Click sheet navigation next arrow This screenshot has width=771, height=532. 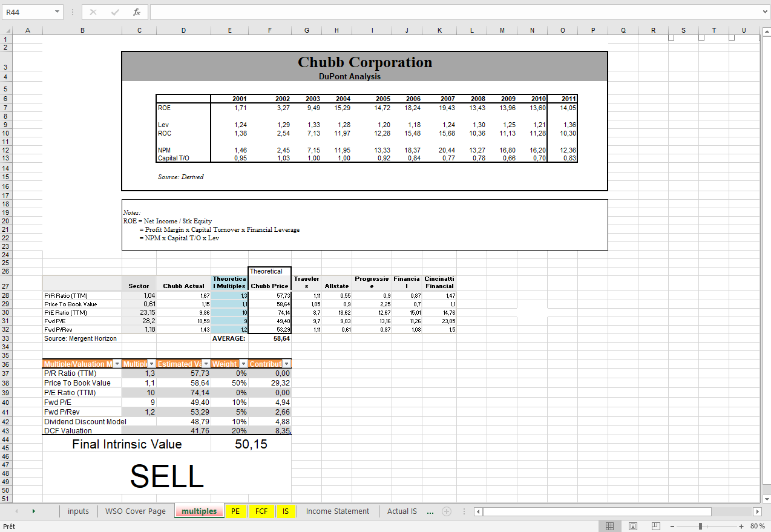(33, 511)
